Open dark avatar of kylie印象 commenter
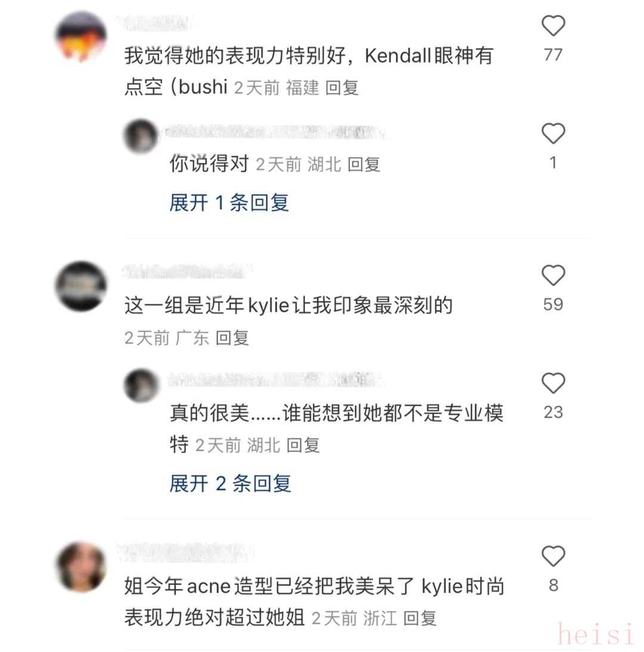 (x=81, y=286)
